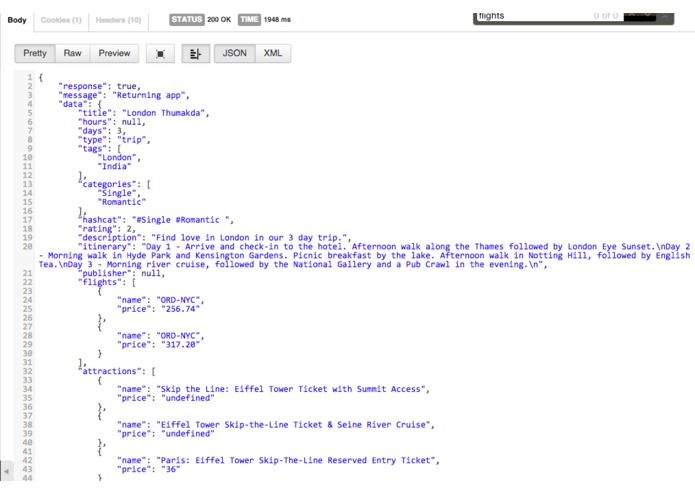Screen dimensions: 695x494
Task: Click the "description" line text
Action: 215,237
